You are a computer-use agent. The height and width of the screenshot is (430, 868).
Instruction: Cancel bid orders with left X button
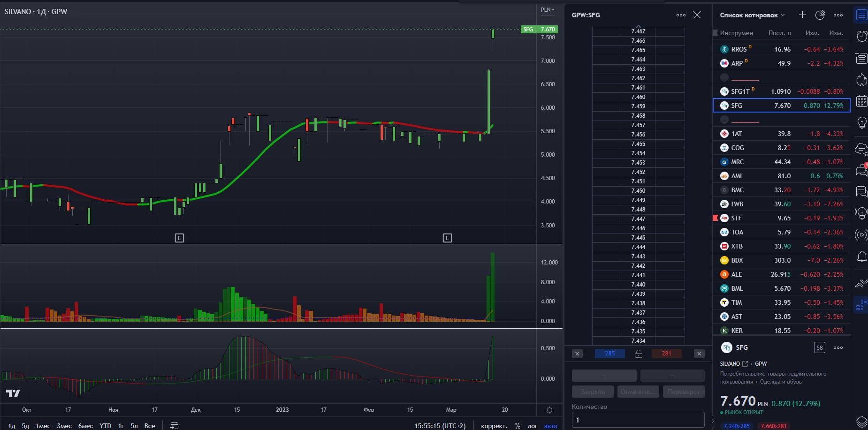click(x=577, y=354)
